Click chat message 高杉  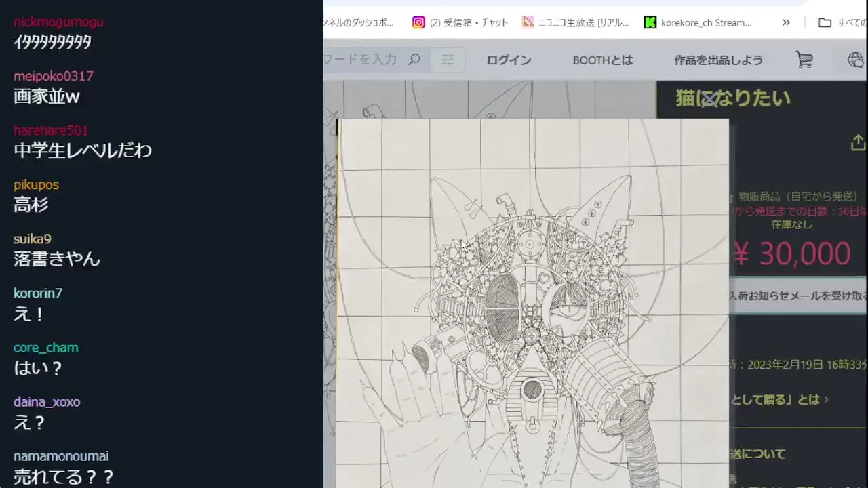tap(31, 205)
